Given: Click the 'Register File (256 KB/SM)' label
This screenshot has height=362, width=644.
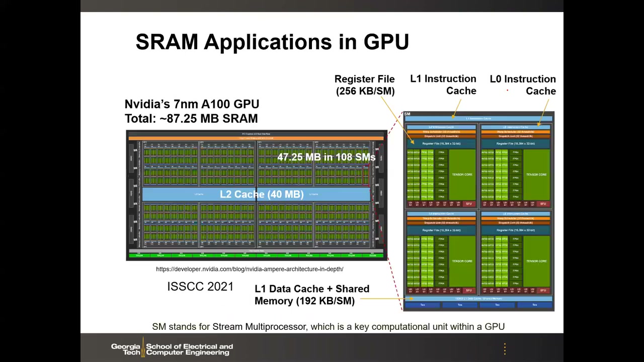Looking at the screenshot, I should pyautogui.click(x=365, y=85).
